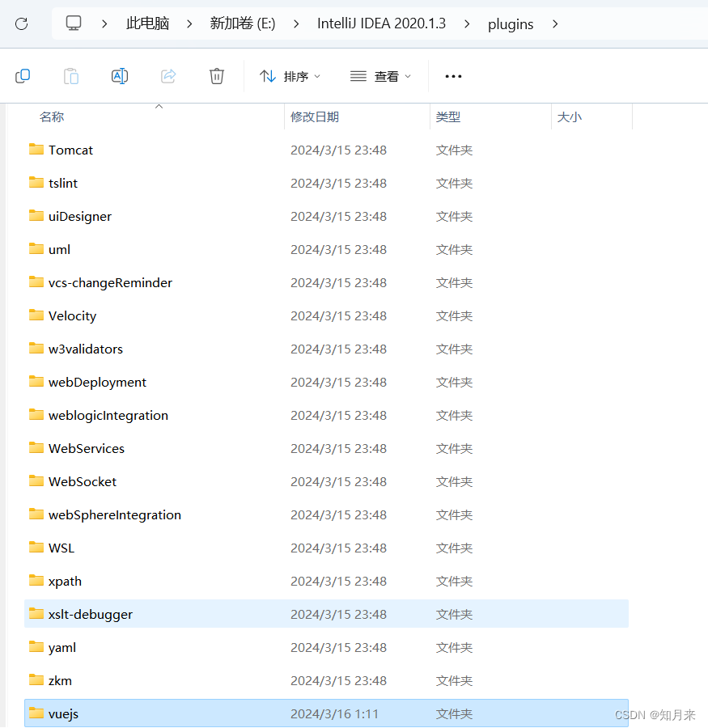Open the 排序 sort dropdown

point(290,76)
